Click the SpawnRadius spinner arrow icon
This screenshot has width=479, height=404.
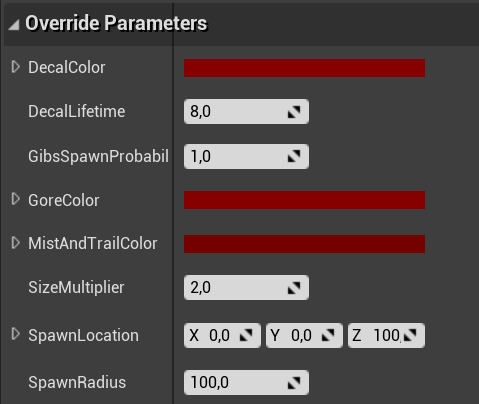294,383
